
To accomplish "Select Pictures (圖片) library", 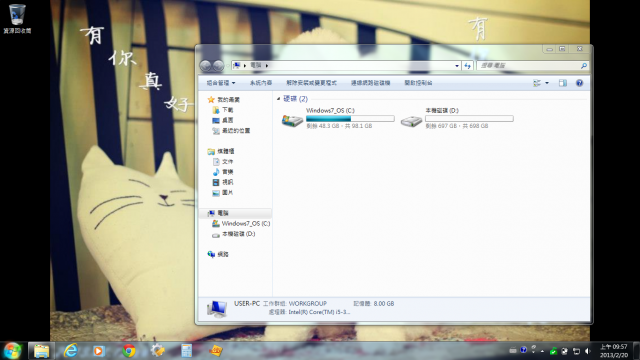I will 223,193.
